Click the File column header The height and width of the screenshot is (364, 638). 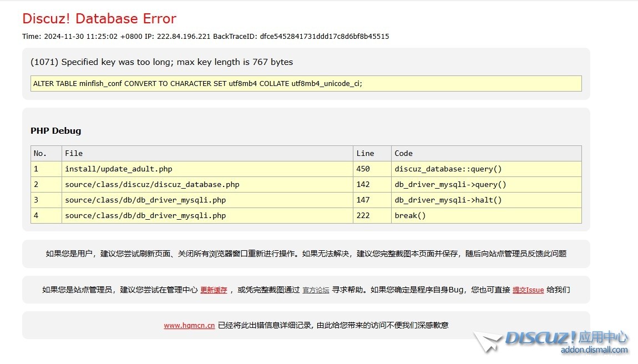point(74,153)
